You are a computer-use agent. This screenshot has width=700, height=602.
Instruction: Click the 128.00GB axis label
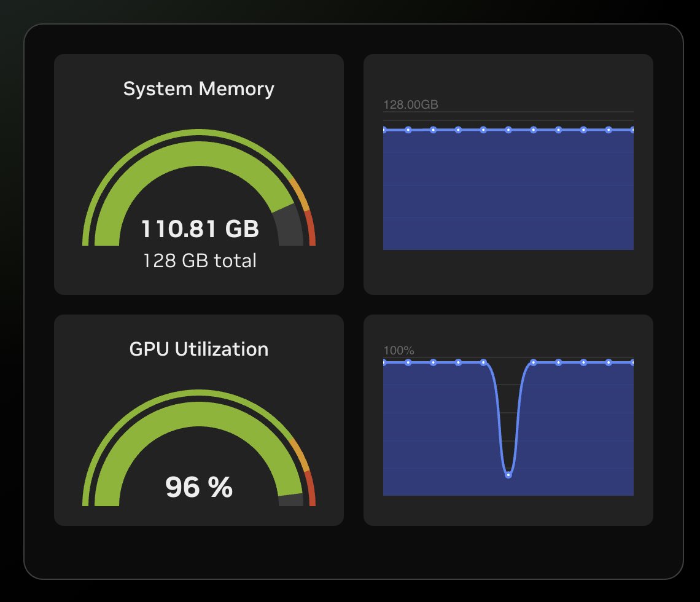411,104
